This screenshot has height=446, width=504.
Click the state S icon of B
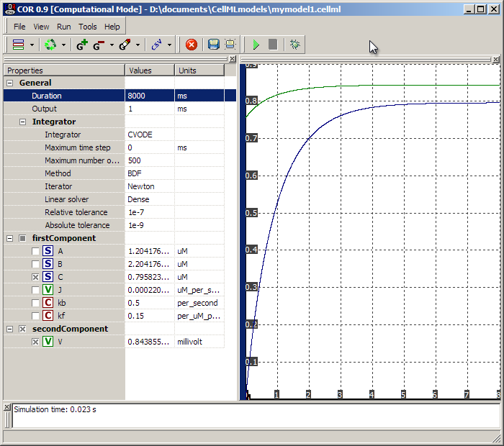coord(48,263)
